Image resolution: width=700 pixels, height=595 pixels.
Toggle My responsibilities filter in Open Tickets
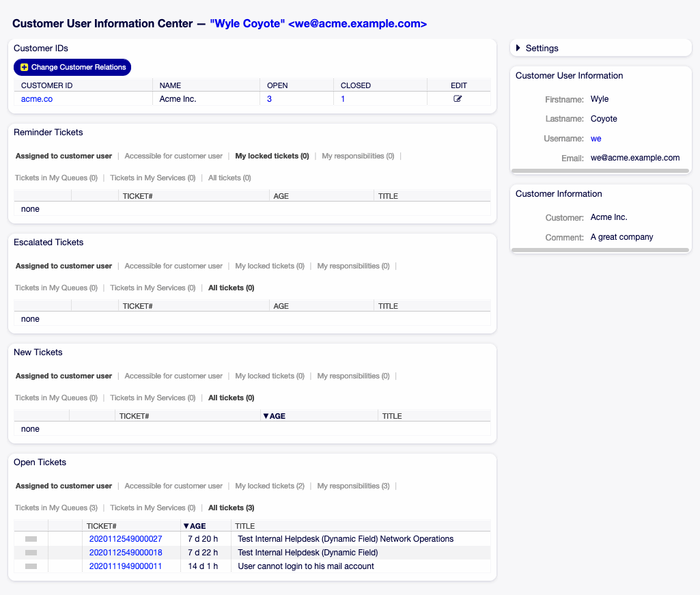(352, 486)
